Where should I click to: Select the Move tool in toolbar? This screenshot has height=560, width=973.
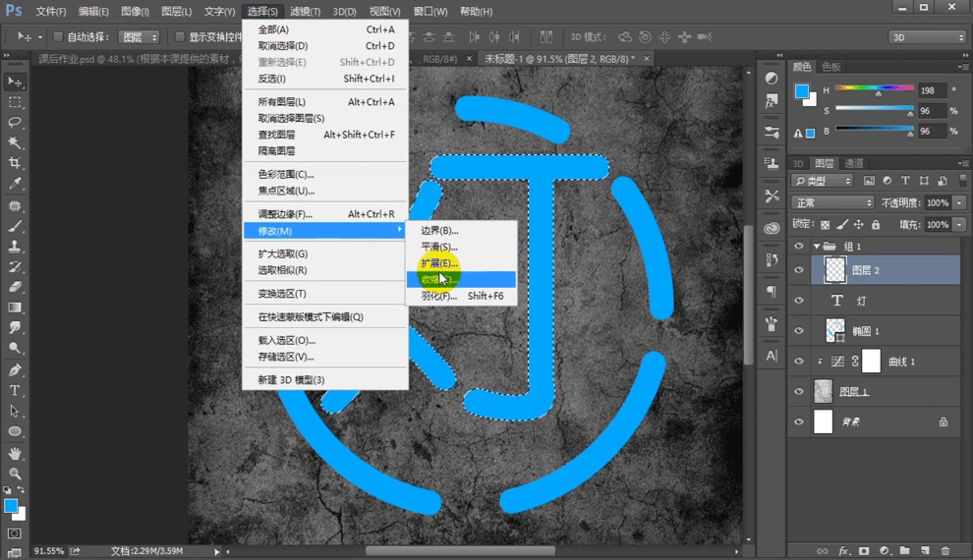tap(15, 82)
